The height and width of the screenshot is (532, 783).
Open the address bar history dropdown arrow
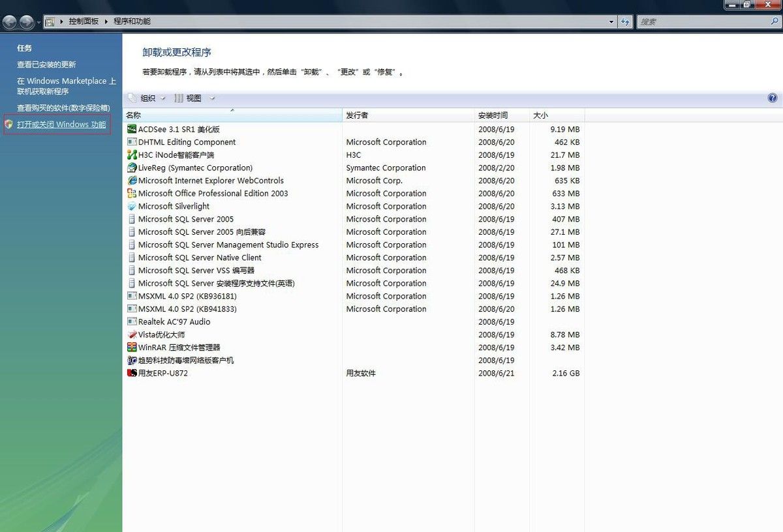(x=612, y=22)
